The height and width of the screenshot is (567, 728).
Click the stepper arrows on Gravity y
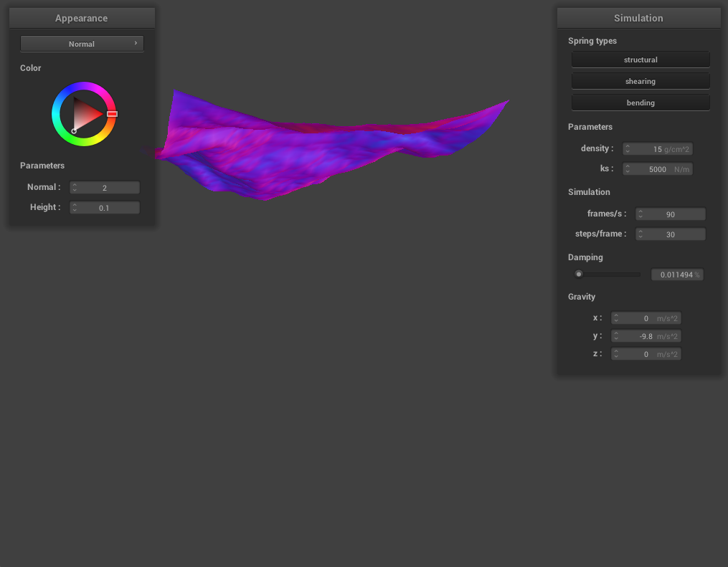point(616,336)
